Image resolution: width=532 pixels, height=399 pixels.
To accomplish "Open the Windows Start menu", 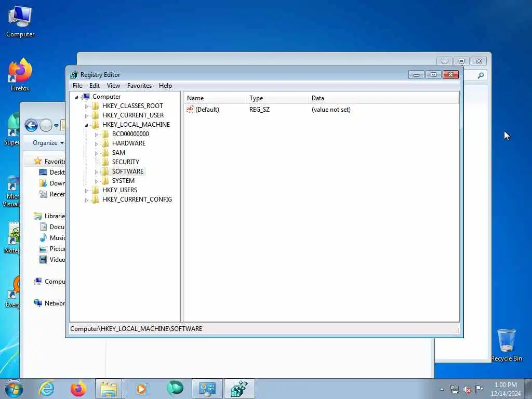I will 14,389.
